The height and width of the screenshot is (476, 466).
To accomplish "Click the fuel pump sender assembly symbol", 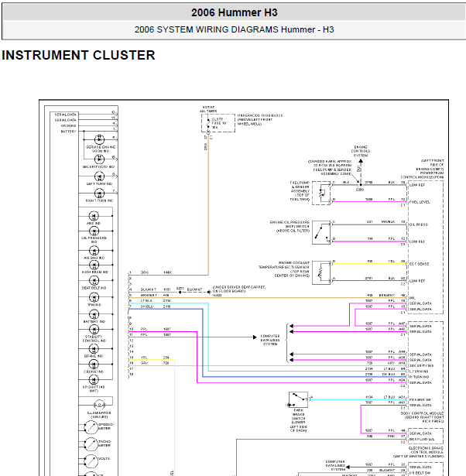I will coord(321,193).
